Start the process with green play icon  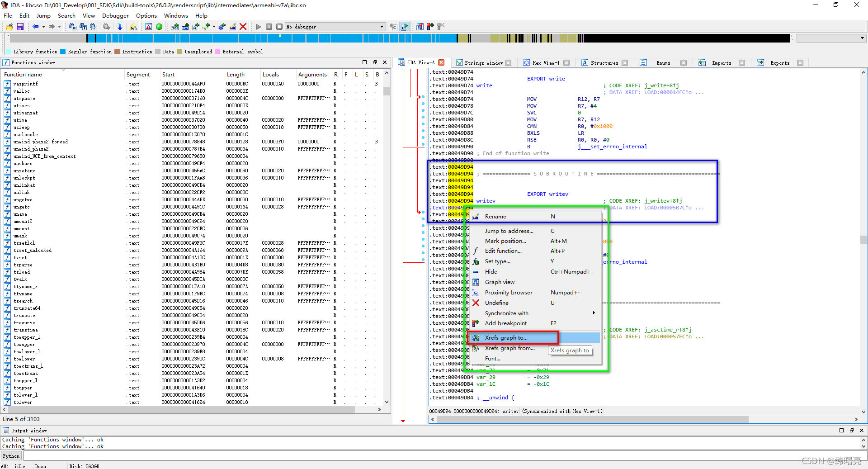point(258,27)
